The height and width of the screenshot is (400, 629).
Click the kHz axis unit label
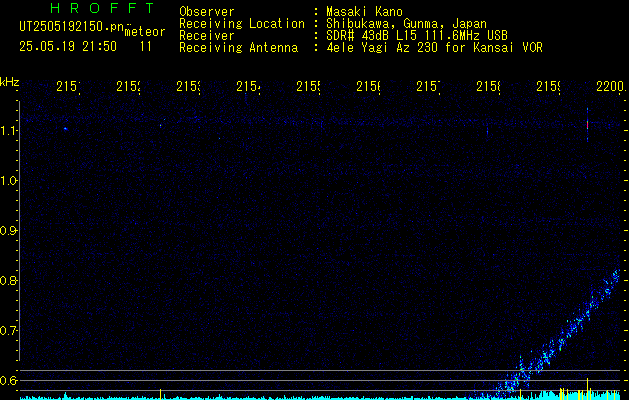click(9, 83)
